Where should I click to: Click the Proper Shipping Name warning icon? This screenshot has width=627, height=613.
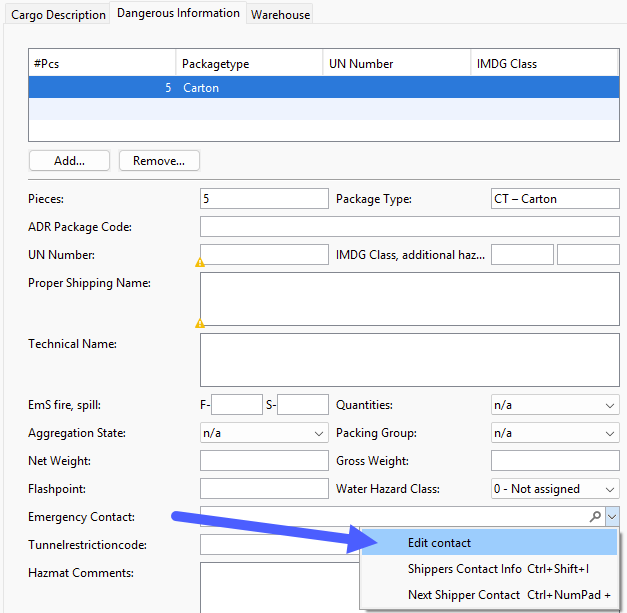coord(200,323)
